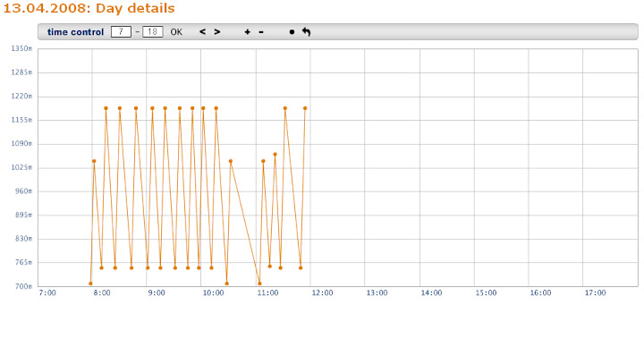Screen dimensions: 644x347
Task: Click the last peak point near 11:50
Action: [305, 108]
